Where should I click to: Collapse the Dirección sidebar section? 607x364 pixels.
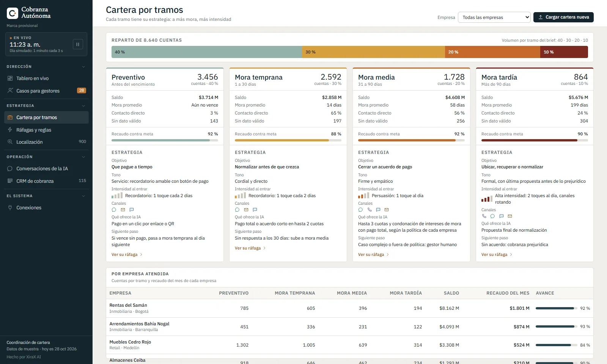pyautogui.click(x=83, y=67)
